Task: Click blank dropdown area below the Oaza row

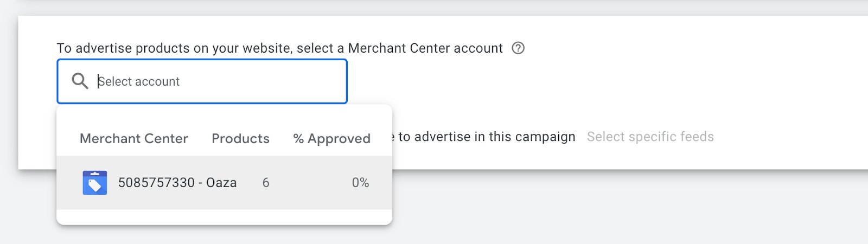Action: [x=224, y=217]
